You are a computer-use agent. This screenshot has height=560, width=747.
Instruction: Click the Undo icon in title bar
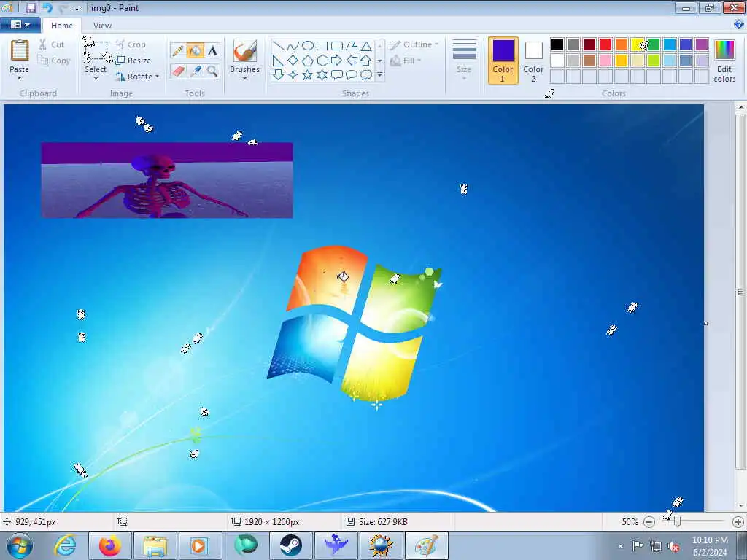click(x=47, y=7)
